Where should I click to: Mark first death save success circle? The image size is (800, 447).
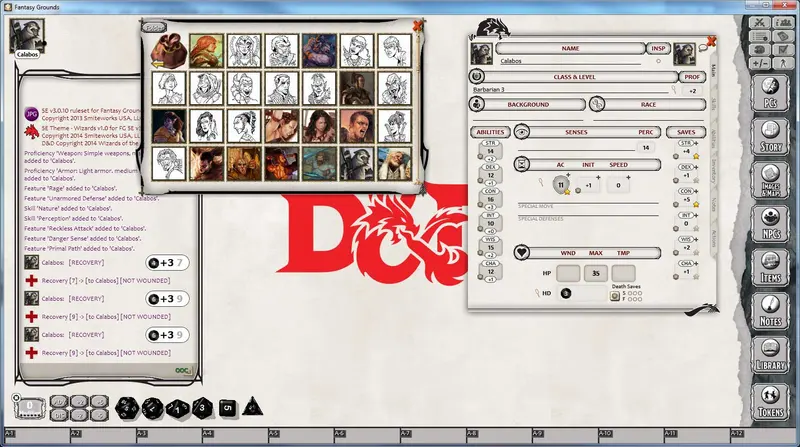630,293
